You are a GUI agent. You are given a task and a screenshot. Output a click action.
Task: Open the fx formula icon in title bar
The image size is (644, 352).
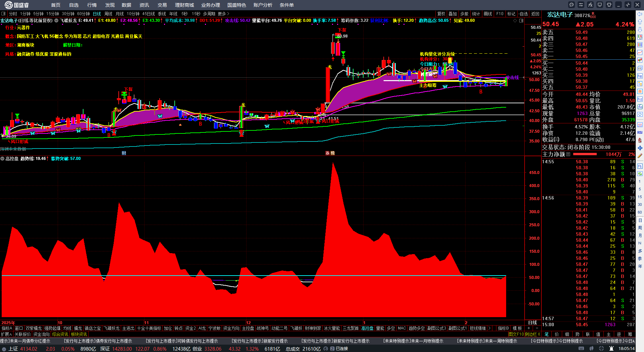click(590, 5)
